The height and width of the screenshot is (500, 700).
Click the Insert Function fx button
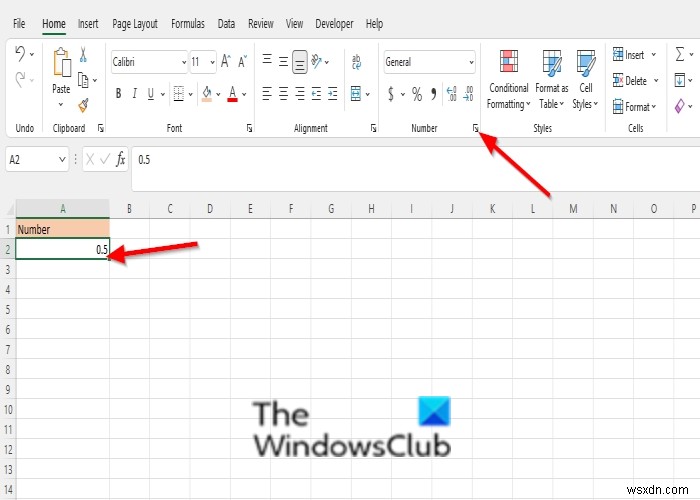coord(120,159)
